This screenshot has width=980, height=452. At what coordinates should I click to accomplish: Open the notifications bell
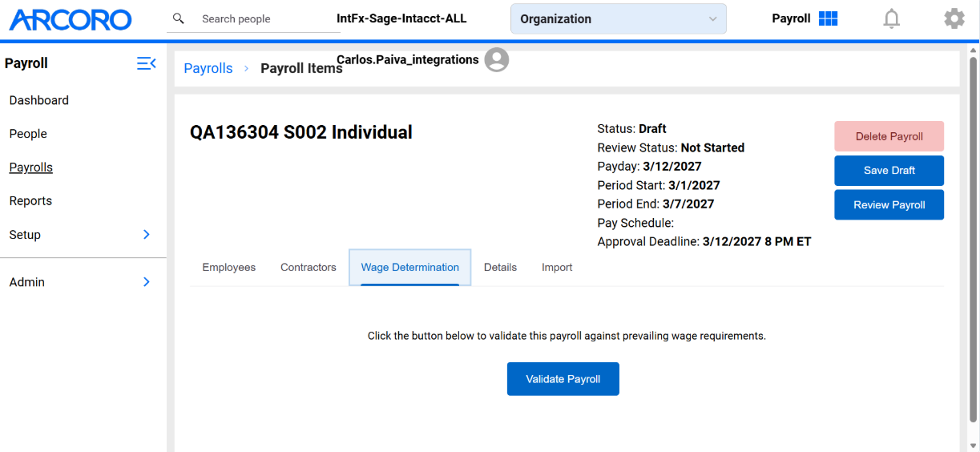coord(891,18)
